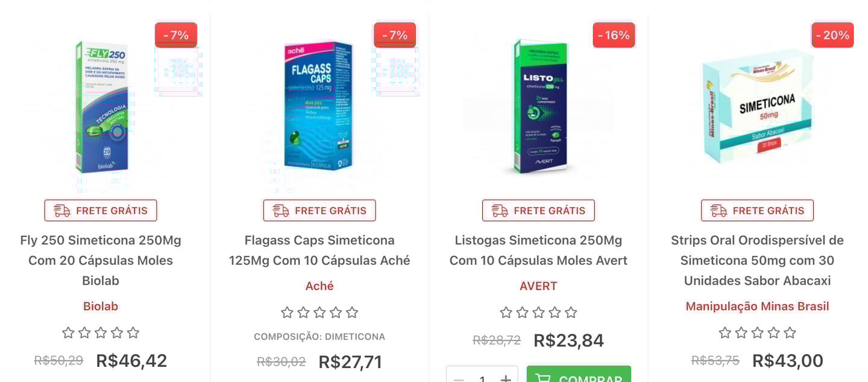Viewport: 868px width, 382px height.
Task: Click Strips Oral Frete Grátis badge
Action: pyautogui.click(x=757, y=211)
